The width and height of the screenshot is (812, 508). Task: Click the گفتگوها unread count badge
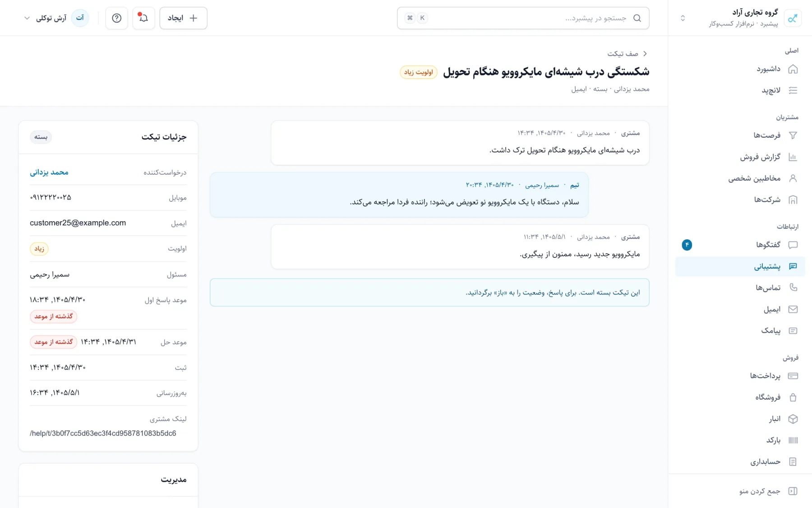687,245
